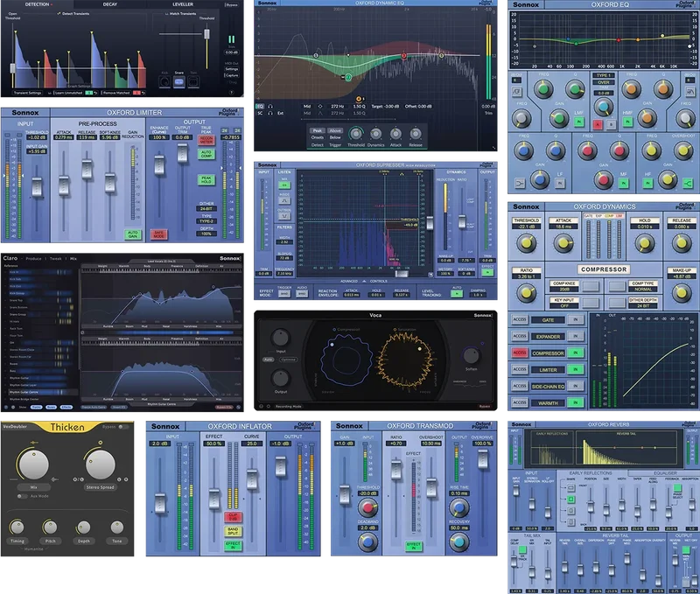Viewport: 700px width, 594px height.
Task: Toggle Recon Meter in Oxford Limiter
Action: pyautogui.click(x=206, y=140)
